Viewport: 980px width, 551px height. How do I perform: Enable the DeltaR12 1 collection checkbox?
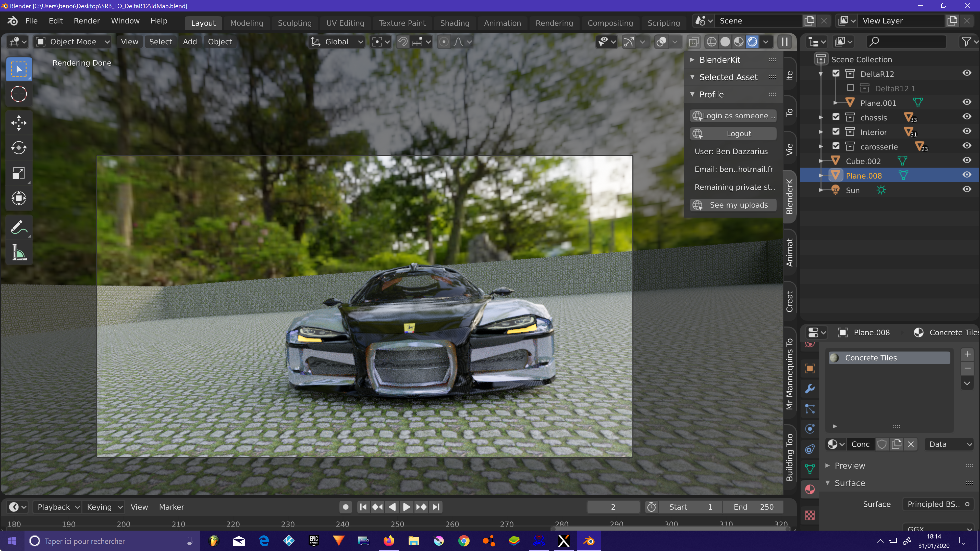pos(850,88)
